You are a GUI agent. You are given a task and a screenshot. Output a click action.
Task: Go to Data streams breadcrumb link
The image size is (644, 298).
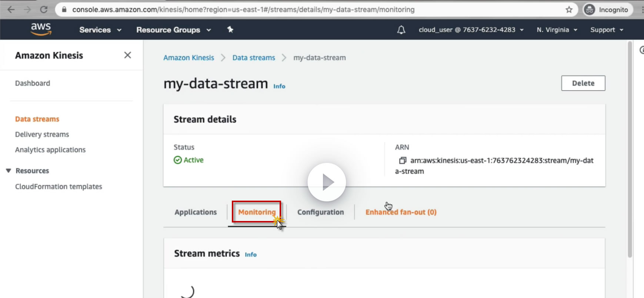[254, 58]
